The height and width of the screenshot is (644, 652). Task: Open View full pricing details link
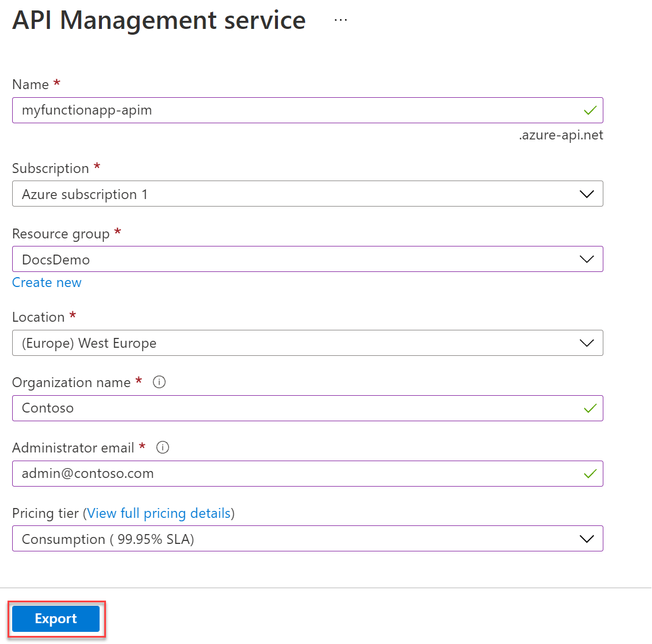tap(159, 513)
